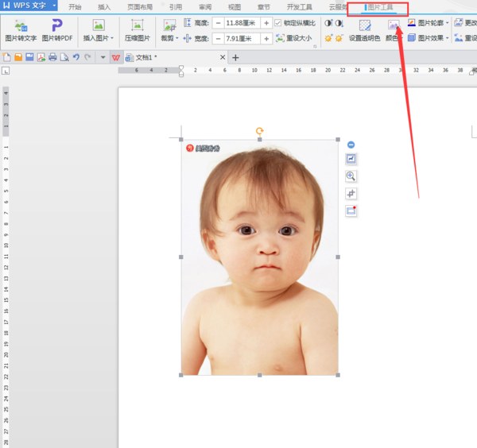Screen dimensions: 477x448
Task: Click the 图片转文字 (picture to text) icon
Action: pos(21,26)
